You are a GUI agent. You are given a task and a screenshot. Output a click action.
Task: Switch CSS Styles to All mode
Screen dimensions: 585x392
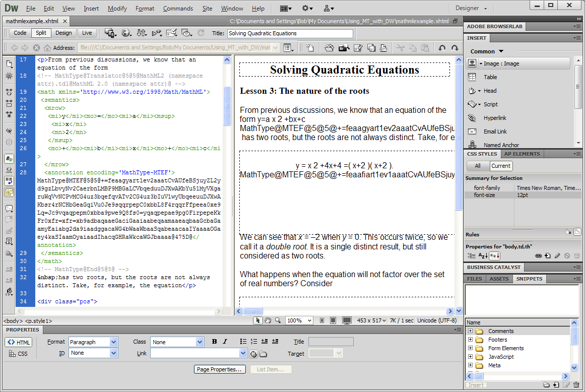pyautogui.click(x=478, y=166)
